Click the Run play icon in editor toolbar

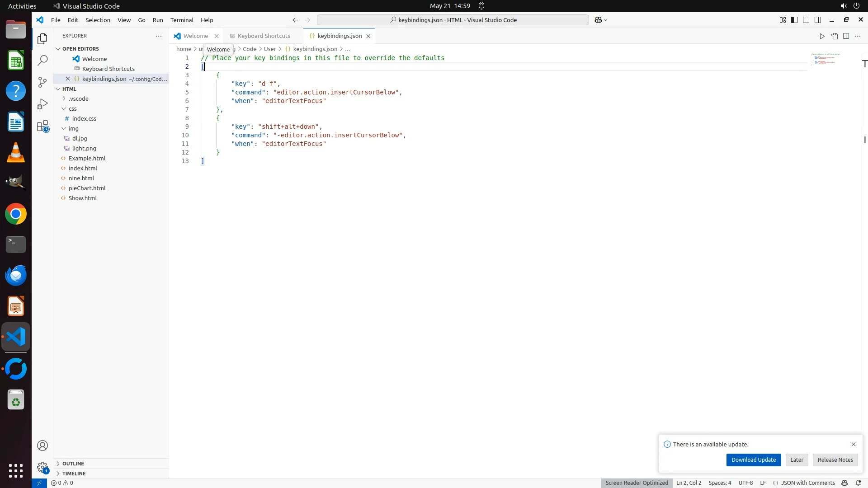822,36
